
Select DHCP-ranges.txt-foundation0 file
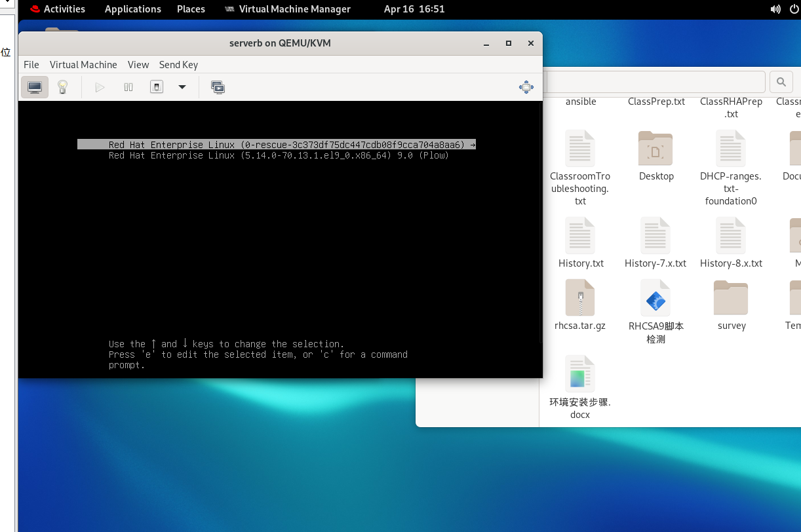tap(731, 168)
